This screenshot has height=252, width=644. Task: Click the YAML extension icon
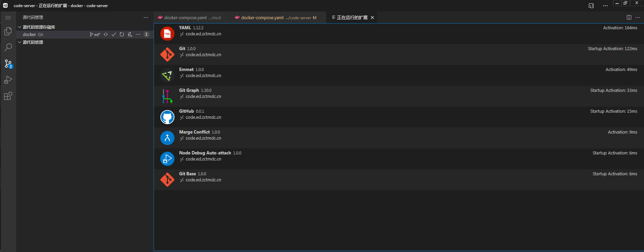[167, 34]
